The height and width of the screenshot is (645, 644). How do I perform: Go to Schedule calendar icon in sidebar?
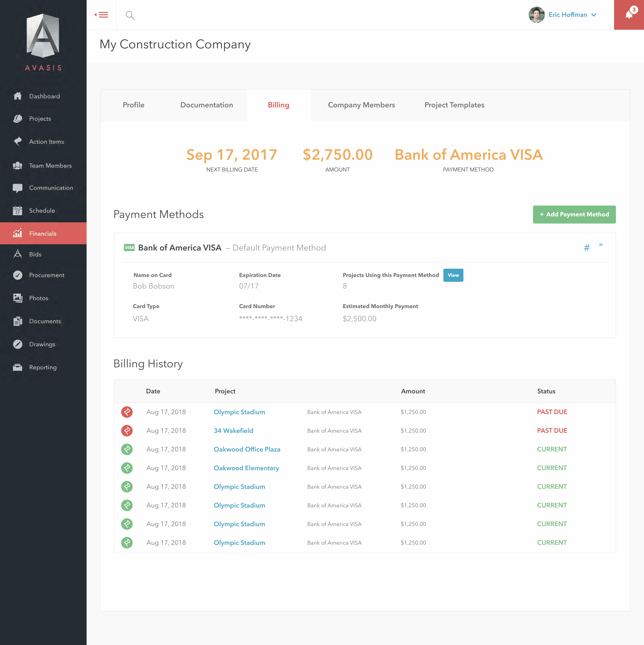18,211
